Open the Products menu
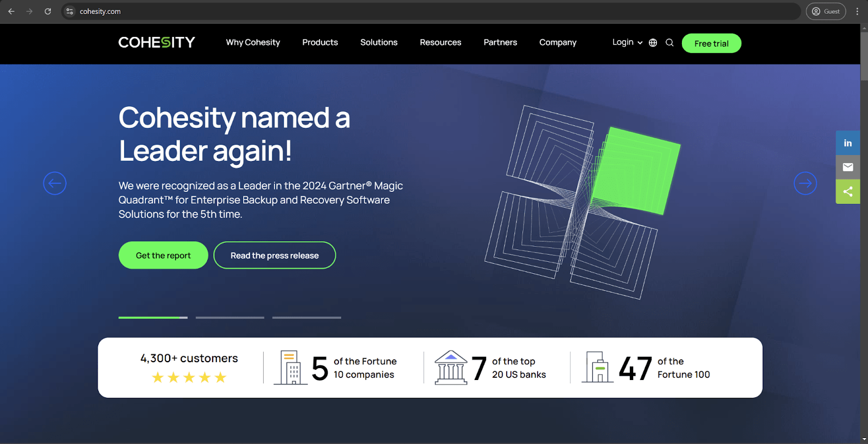The image size is (868, 444). point(320,42)
